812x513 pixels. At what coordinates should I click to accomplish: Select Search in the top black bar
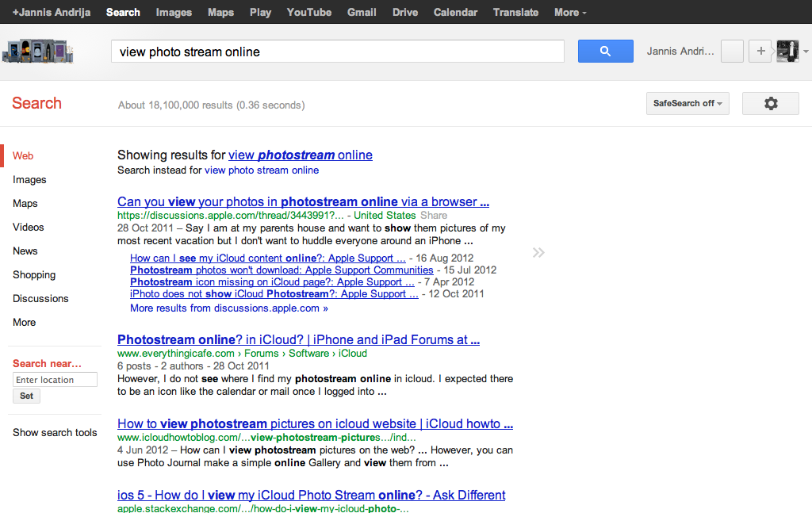[x=123, y=12]
